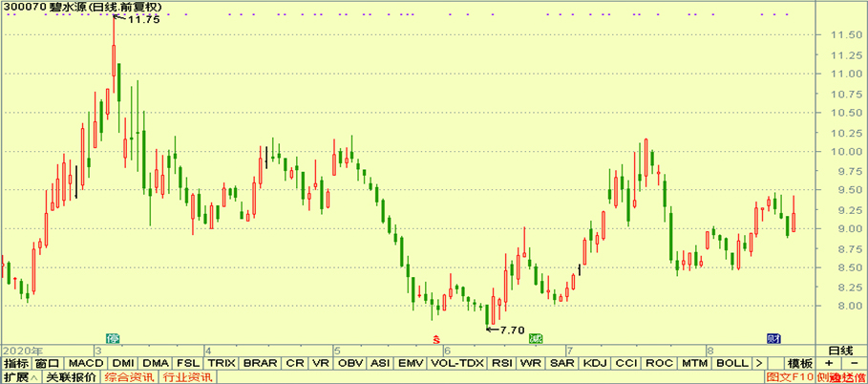Viewport: 868px width, 384px height.
Task: Switch to the ROC indicator
Action: pyautogui.click(x=659, y=364)
